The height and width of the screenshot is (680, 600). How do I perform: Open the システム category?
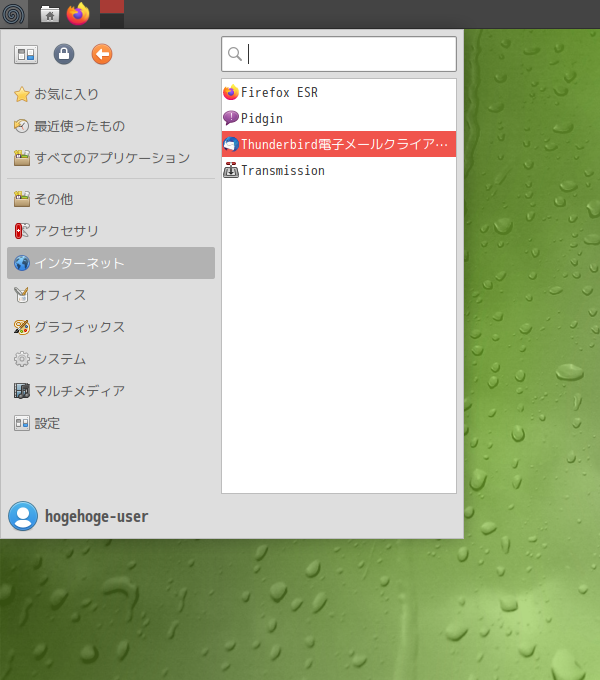click(x=111, y=360)
